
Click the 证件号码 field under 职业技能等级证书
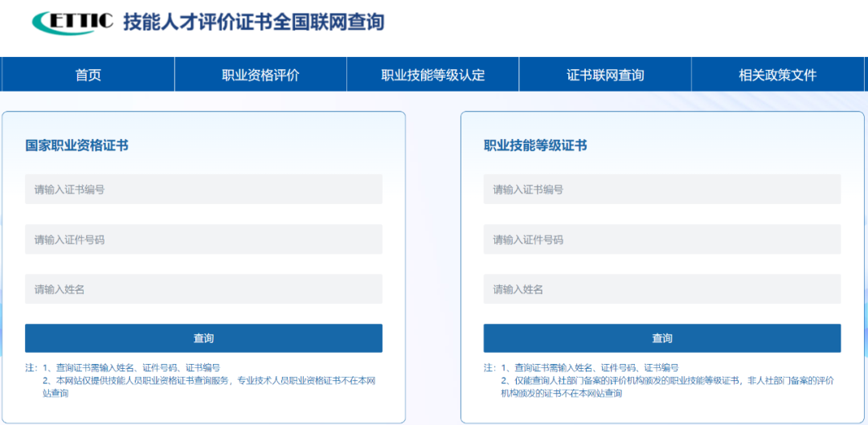661,239
